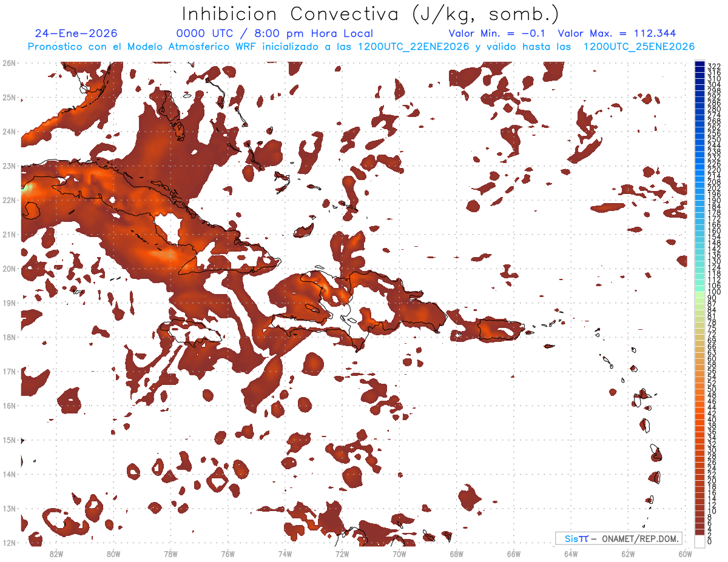Click the 82W longitude label
Viewport: 728px width, 562px height.
[x=56, y=554]
